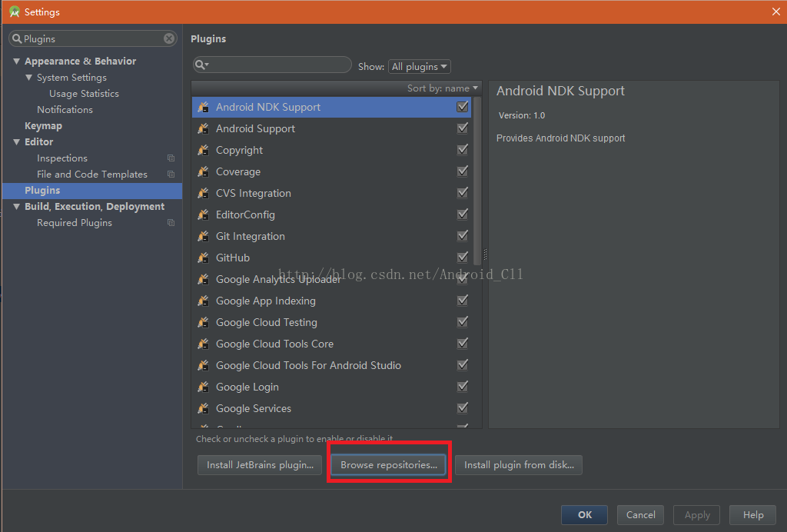This screenshot has height=532, width=787.
Task: Open the Keymap settings page
Action: pos(43,125)
